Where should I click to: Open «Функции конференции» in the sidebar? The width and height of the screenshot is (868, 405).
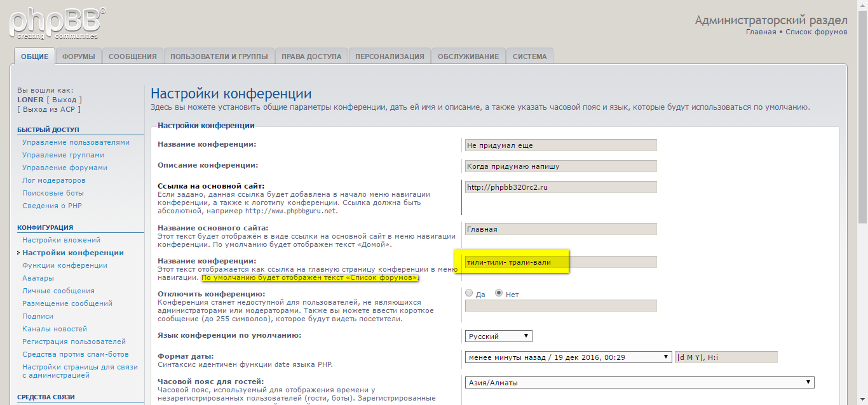[65, 265]
